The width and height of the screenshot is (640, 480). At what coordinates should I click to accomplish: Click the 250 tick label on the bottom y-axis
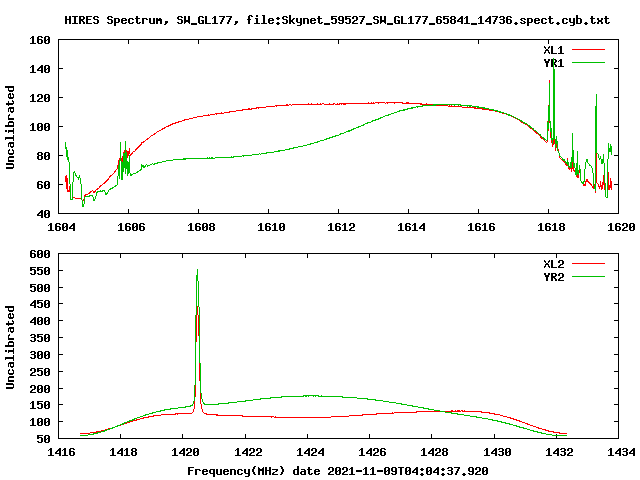pos(40,372)
